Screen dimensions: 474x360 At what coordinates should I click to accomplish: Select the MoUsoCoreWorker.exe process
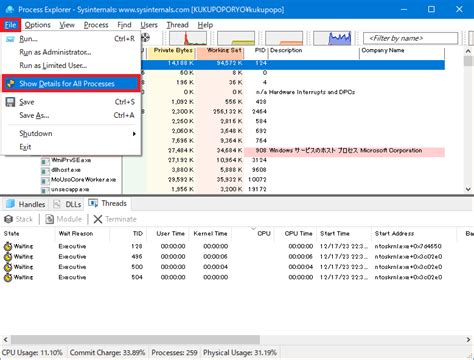tap(83, 180)
